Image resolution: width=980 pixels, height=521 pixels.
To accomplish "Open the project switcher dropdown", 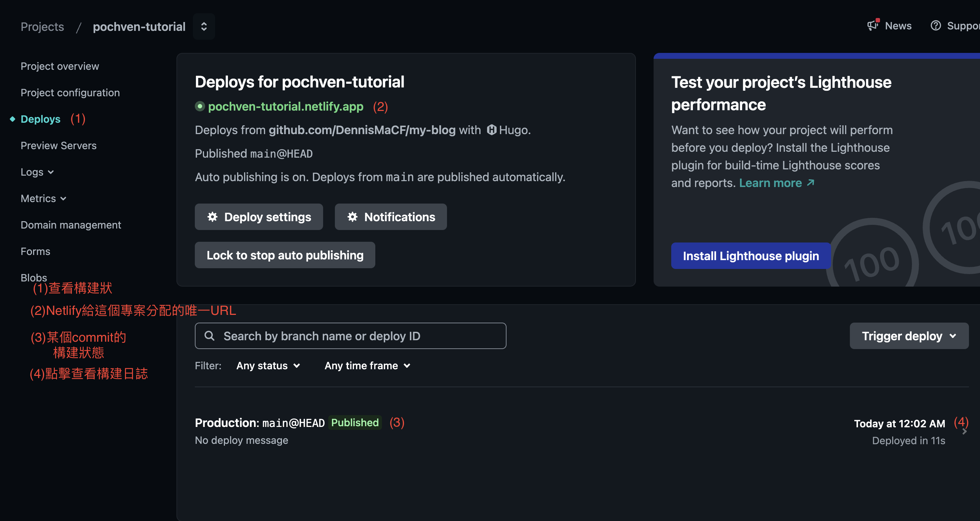I will [x=204, y=26].
